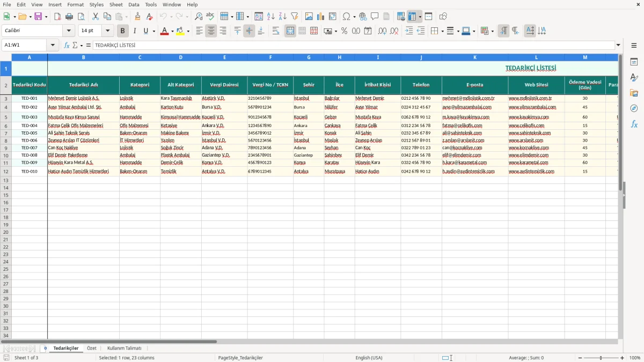Image resolution: width=644 pixels, height=362 pixels.
Task: Open the Sheet menu
Action: [116, 4]
